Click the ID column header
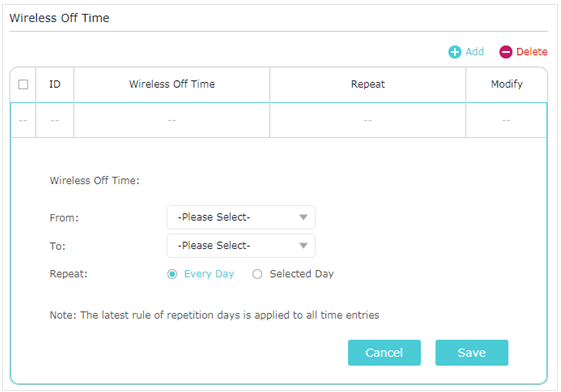This screenshot has height=392, width=561. click(x=55, y=84)
